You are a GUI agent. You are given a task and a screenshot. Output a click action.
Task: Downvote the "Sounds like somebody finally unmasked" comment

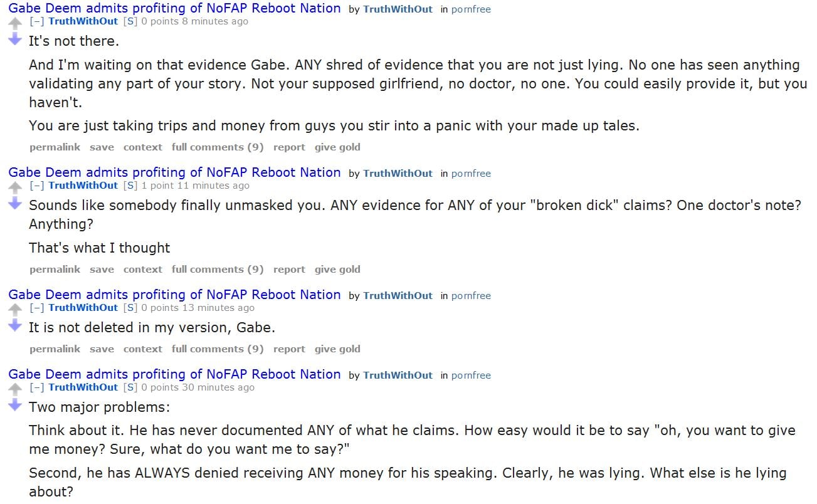[16, 203]
